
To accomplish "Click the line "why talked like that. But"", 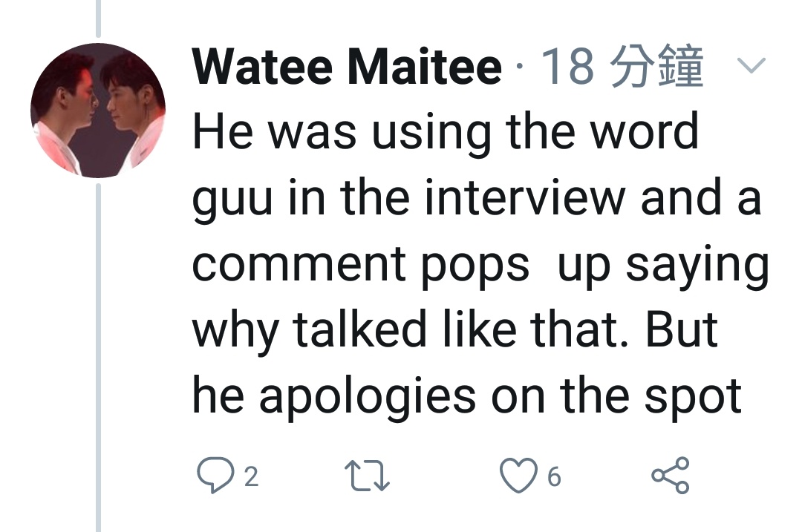I will pyautogui.click(x=455, y=329).
